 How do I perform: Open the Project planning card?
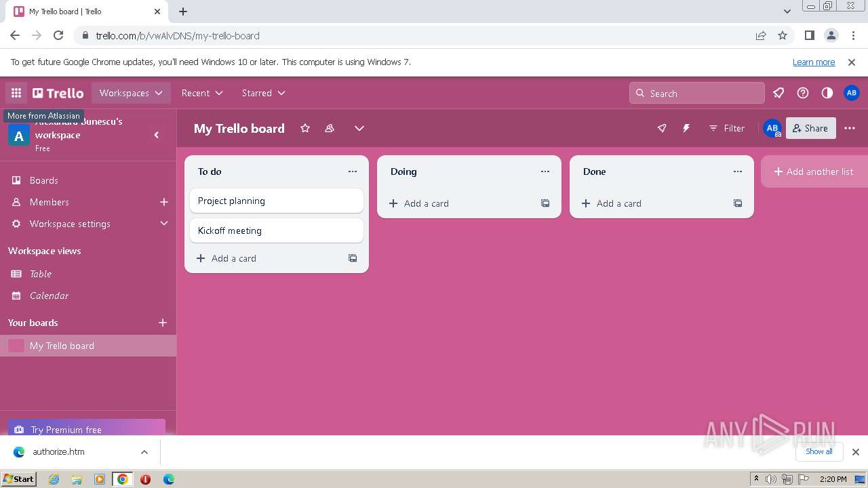[x=277, y=201]
